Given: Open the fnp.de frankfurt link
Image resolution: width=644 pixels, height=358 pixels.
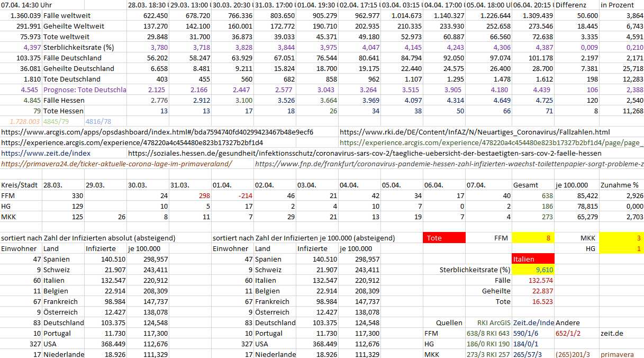Looking at the screenshot, I should 449,164.
